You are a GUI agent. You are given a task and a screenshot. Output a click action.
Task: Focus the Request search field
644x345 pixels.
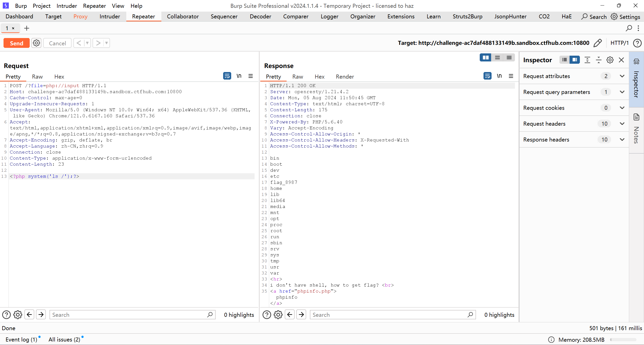click(132, 315)
